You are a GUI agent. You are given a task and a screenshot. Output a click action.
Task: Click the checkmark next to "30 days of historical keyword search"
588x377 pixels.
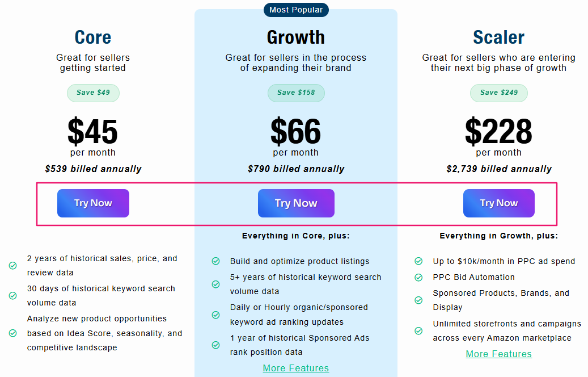(12, 295)
